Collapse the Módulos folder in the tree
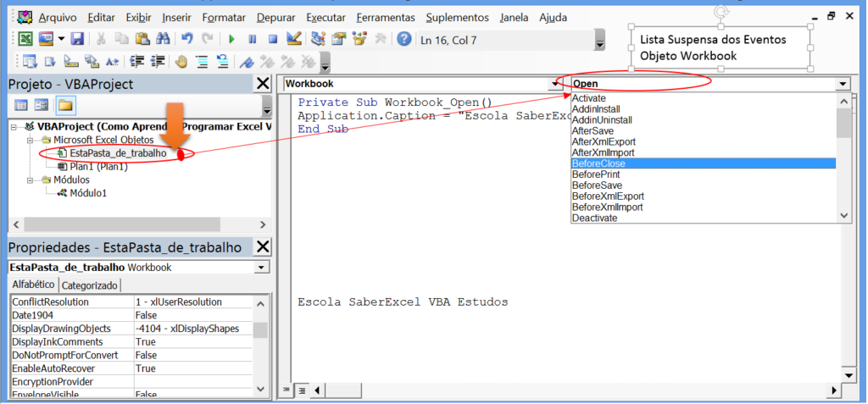The height and width of the screenshot is (404, 868). (x=31, y=180)
